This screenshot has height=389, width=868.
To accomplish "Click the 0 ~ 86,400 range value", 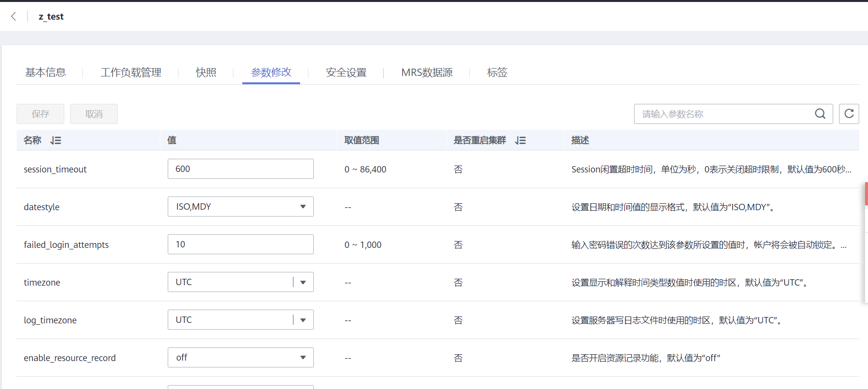I will pyautogui.click(x=365, y=169).
